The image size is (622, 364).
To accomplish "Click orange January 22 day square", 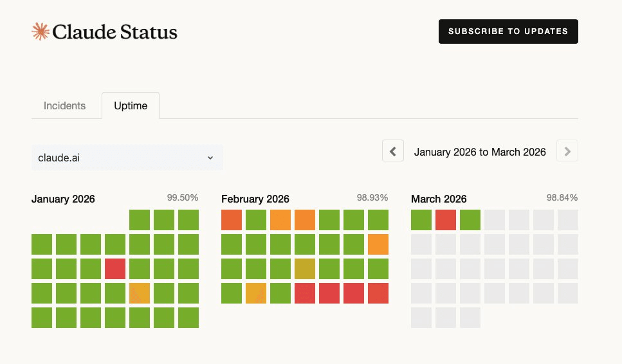I will coord(140,293).
